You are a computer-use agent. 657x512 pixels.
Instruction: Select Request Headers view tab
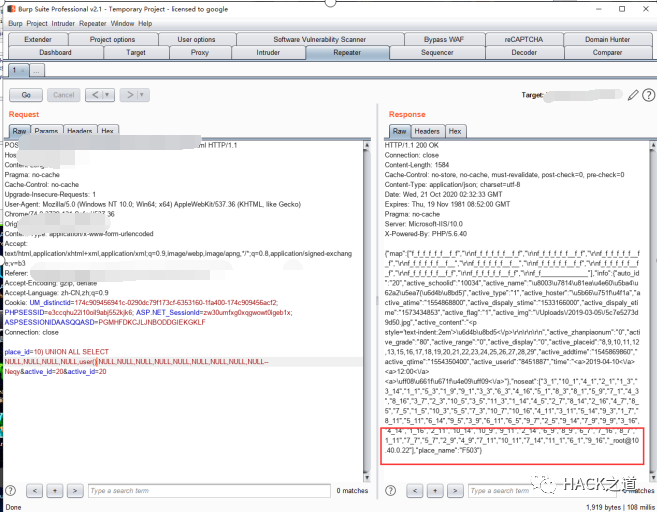pyautogui.click(x=80, y=131)
